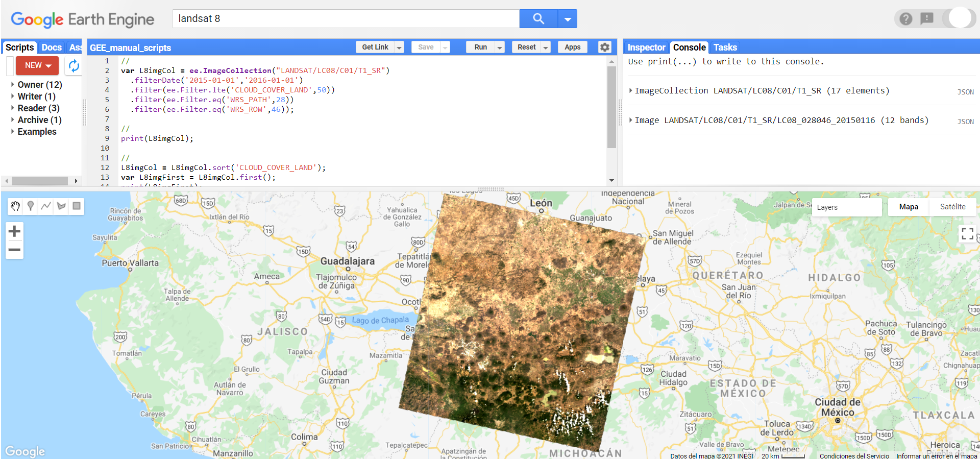This screenshot has width=980, height=459.
Task: Click code line 9 print(L8imgCol)
Action: [x=157, y=138]
